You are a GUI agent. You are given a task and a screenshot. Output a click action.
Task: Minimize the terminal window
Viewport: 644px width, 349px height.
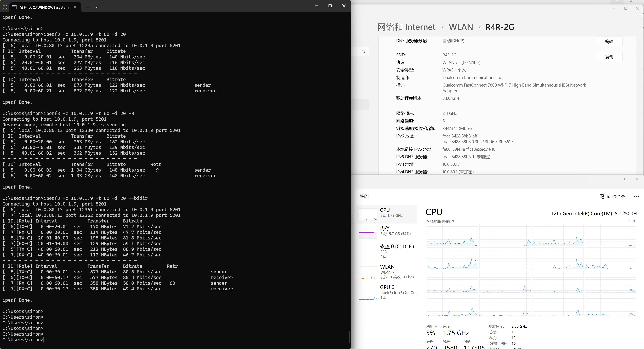316,6
